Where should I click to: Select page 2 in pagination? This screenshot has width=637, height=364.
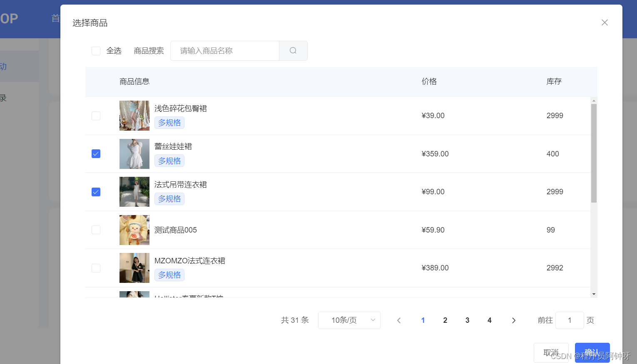pos(445,320)
